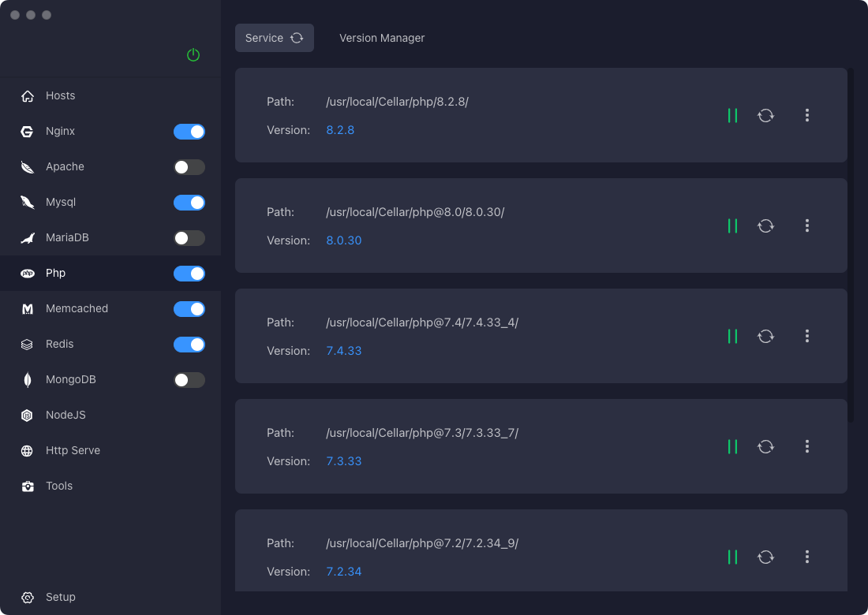The width and height of the screenshot is (868, 615).
Task: Open more options for PHP 8.0.30
Action: point(807,225)
